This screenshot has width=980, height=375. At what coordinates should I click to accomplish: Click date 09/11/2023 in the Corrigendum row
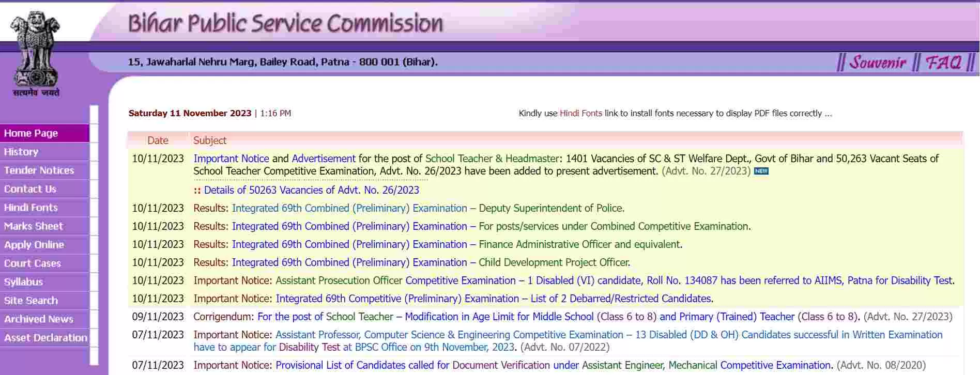[x=158, y=317]
